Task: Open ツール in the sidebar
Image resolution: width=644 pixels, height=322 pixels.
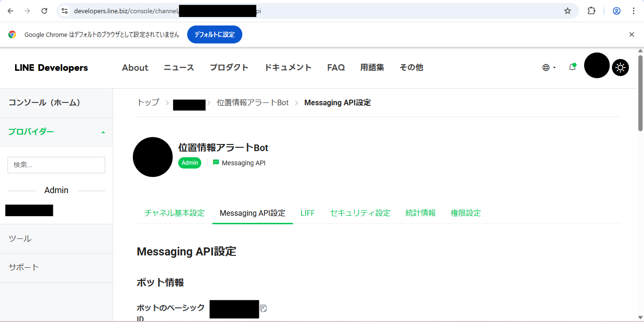Action: 57,238
